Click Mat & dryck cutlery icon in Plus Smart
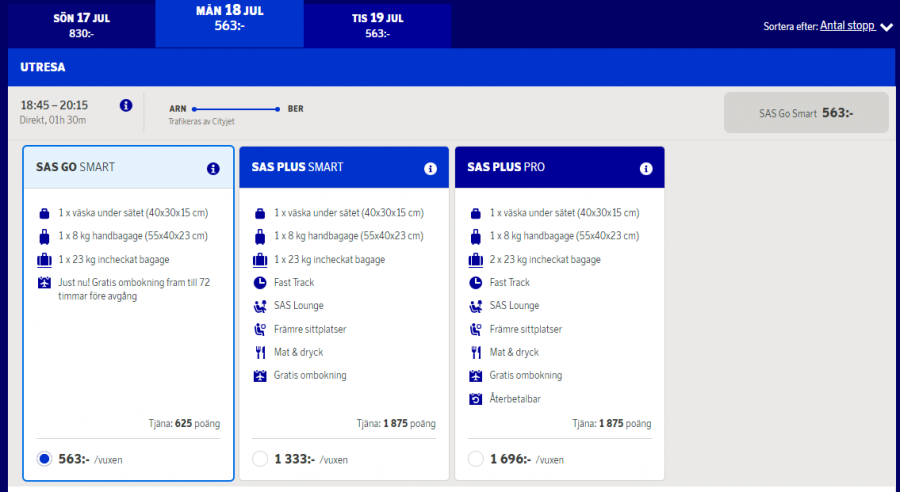The image size is (900, 492). [260, 352]
